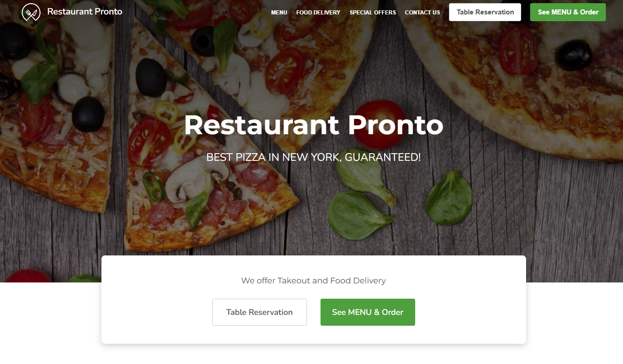Screen dimensions: 623x364
Task: Click the fork-and-knife logo icon
Action: pos(31,12)
